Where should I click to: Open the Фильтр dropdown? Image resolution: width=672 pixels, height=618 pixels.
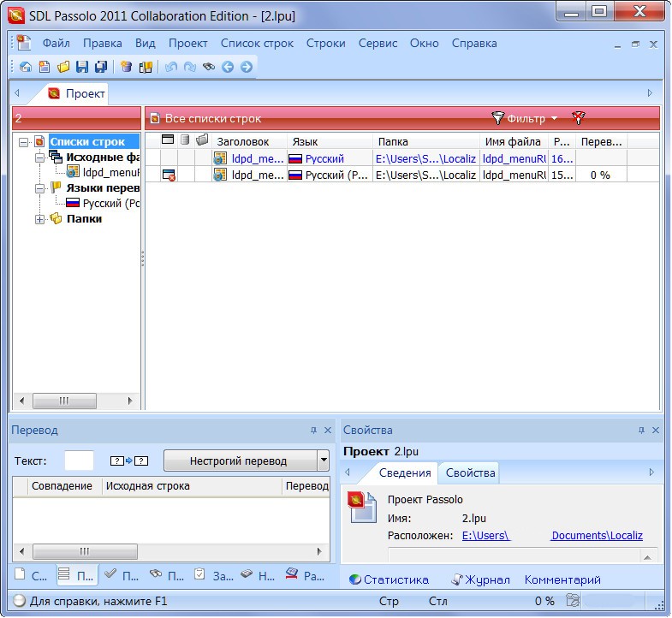[526, 118]
